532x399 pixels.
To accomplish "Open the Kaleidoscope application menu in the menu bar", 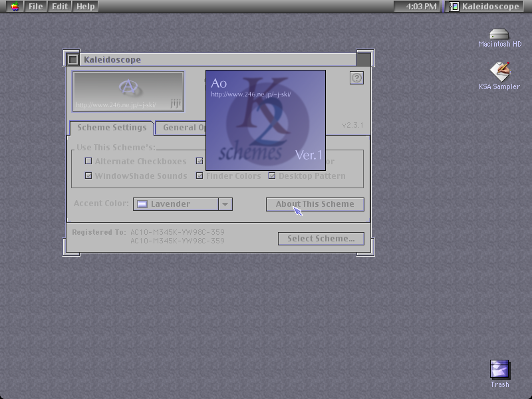I will [x=484, y=7].
